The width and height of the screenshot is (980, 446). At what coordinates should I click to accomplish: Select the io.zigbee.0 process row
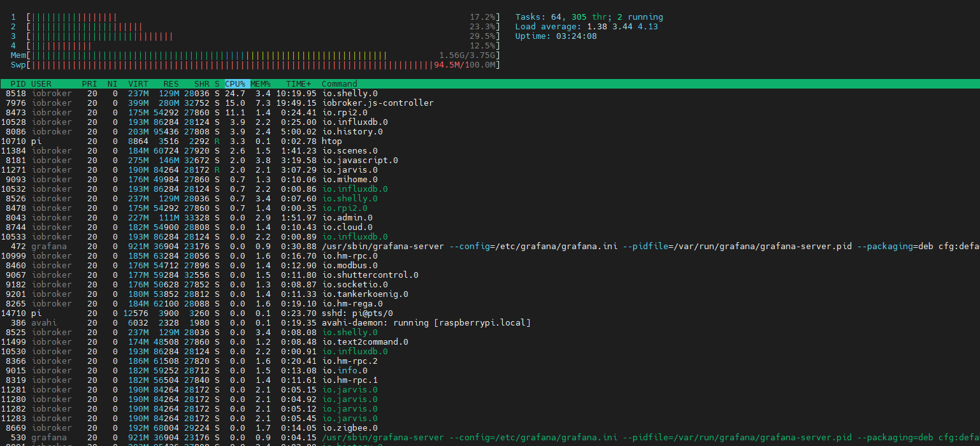point(349,428)
